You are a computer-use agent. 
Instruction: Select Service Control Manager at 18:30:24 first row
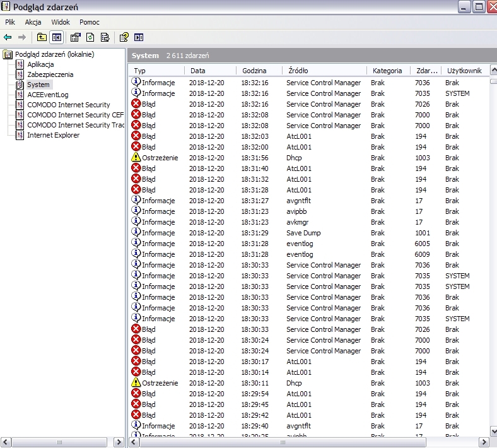[x=324, y=340]
